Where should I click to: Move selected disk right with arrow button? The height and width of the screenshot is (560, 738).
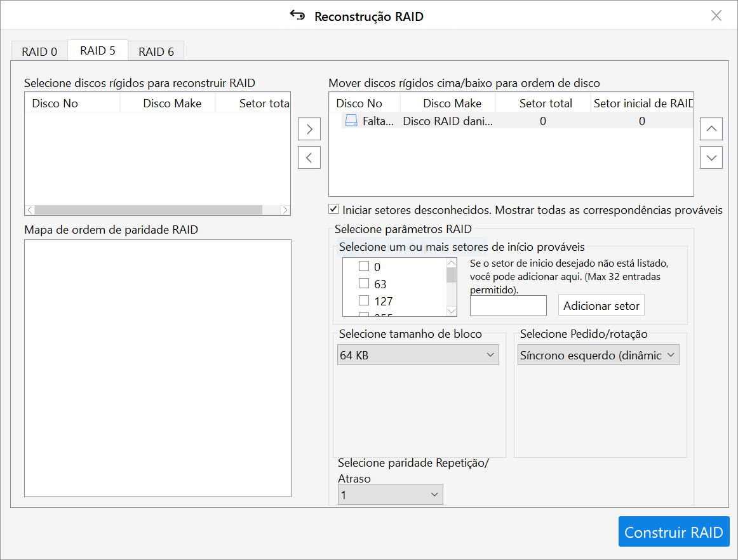tap(309, 129)
